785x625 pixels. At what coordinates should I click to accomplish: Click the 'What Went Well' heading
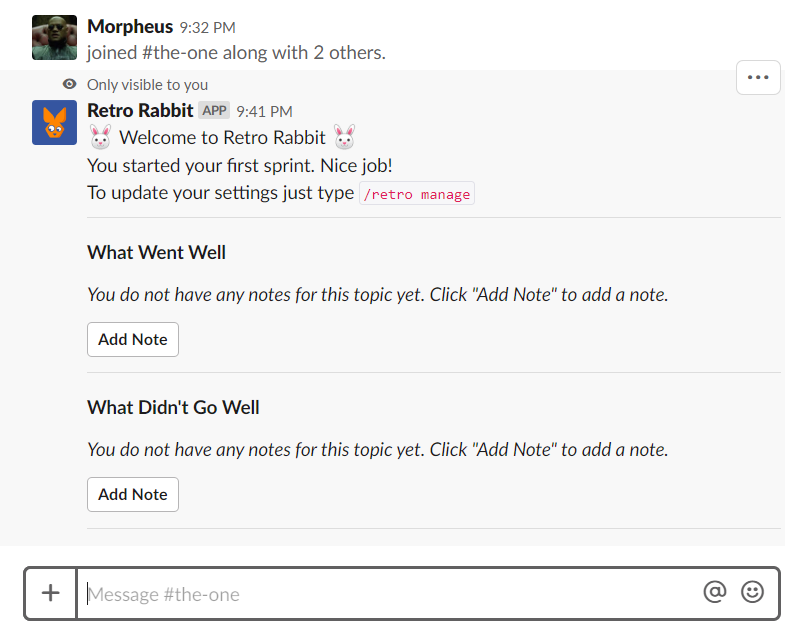tap(156, 252)
